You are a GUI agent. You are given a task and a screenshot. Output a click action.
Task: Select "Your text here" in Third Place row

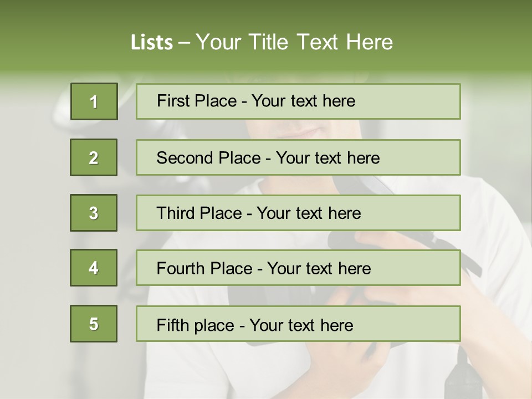point(309,213)
